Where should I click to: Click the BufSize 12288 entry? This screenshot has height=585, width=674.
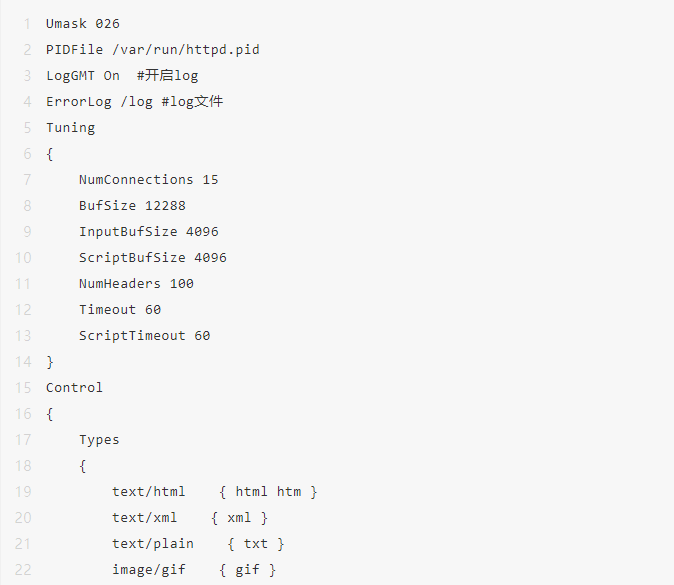pos(132,205)
